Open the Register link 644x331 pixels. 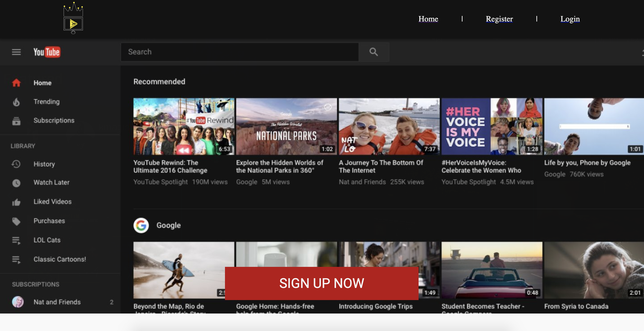[x=499, y=19]
